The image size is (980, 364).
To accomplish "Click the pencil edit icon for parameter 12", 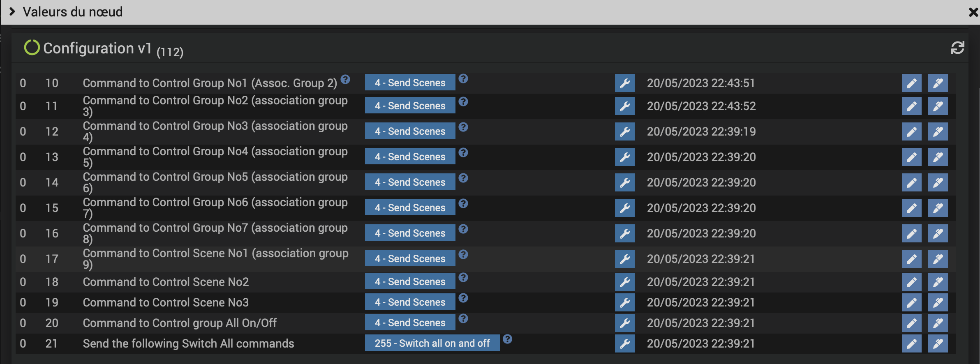I will click(x=911, y=131).
